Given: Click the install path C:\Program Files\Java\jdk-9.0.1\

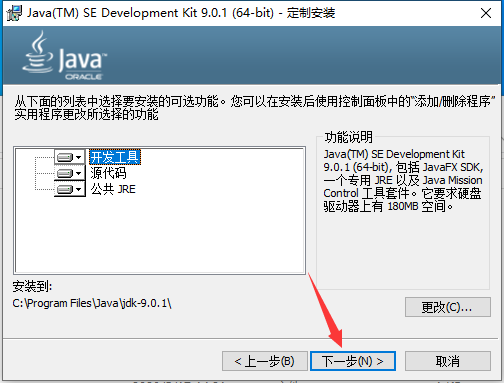Looking at the screenshot, I should tap(92, 303).
